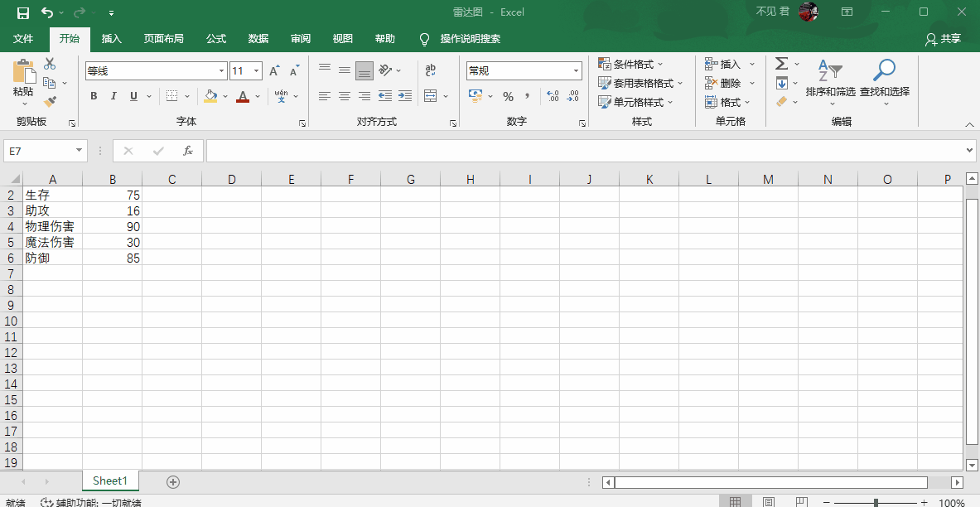
Task: Open 条件格式 conditional formatting menu
Action: pyautogui.click(x=630, y=65)
